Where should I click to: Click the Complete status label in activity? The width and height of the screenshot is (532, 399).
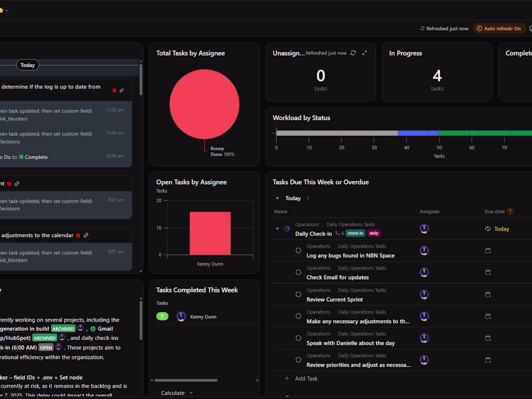(x=36, y=157)
